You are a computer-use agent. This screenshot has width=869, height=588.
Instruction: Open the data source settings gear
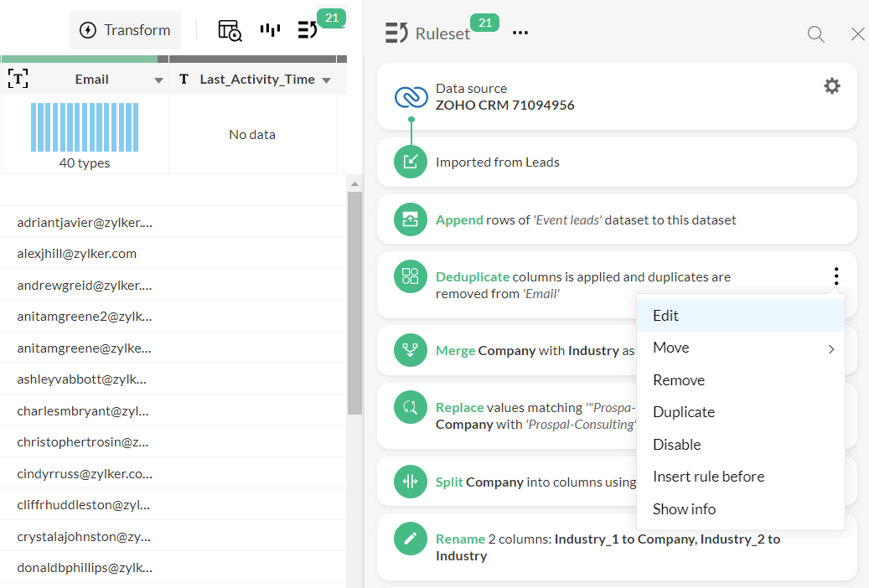(832, 86)
